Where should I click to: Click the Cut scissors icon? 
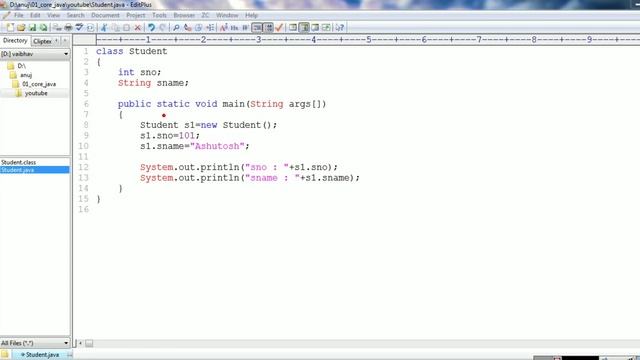104,27
